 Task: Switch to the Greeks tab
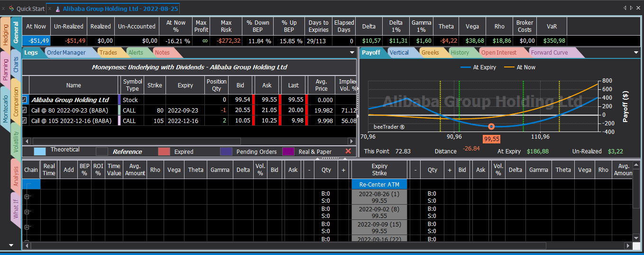(430, 53)
